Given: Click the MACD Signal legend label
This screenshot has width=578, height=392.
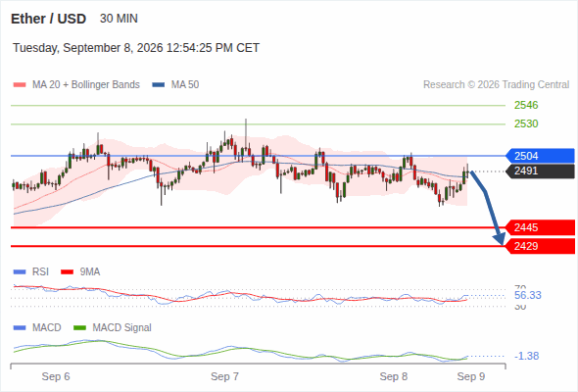Looking at the screenshot, I should (x=122, y=328).
